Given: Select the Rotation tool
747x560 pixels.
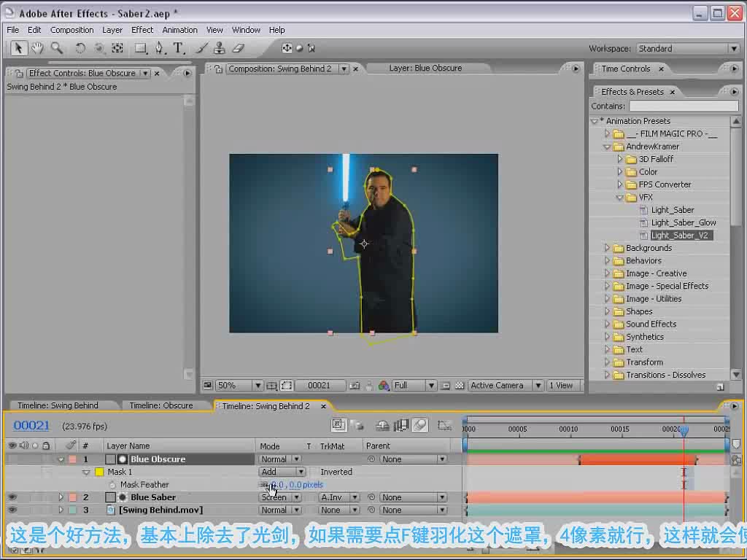Looking at the screenshot, I should [80, 48].
